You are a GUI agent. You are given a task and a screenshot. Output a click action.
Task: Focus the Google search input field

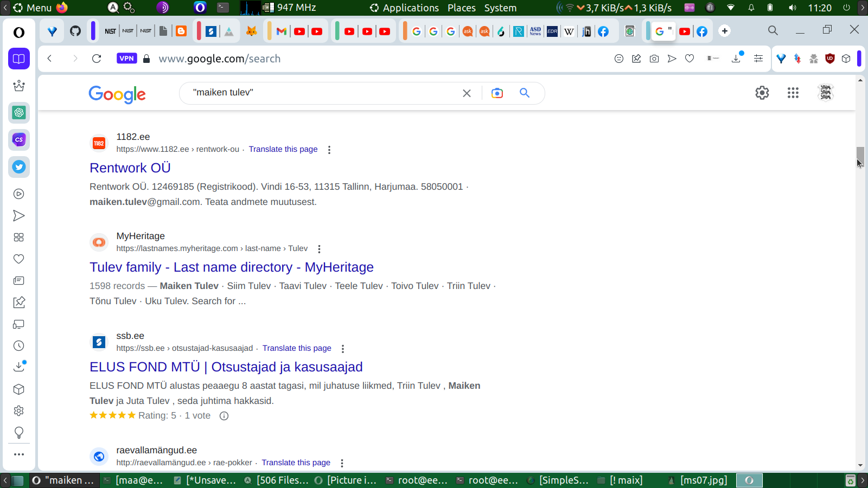[323, 93]
